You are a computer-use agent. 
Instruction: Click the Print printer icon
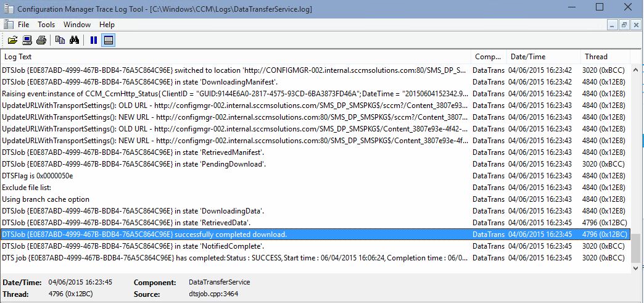41,41
